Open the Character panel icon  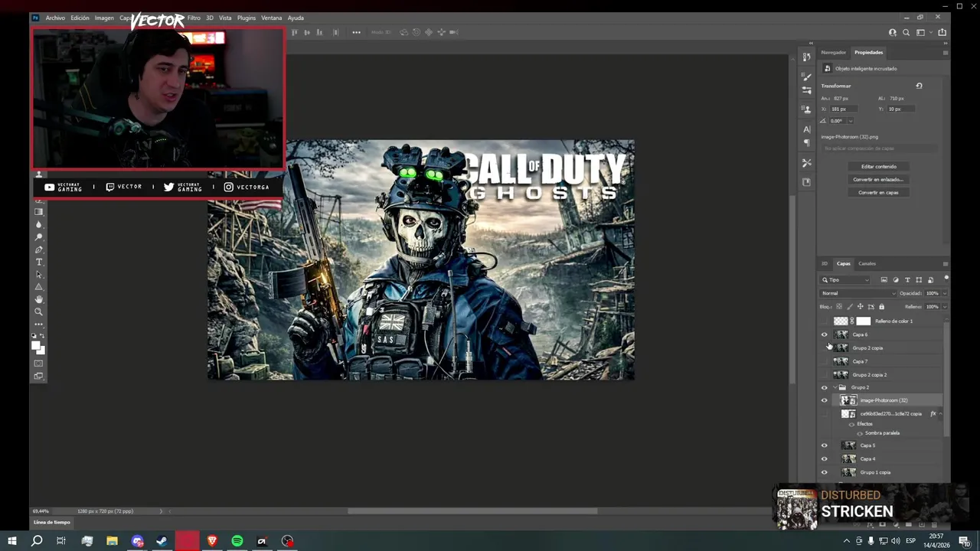pyautogui.click(x=806, y=129)
